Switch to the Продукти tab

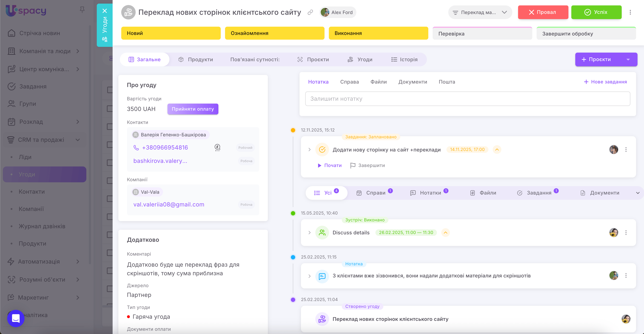point(196,60)
